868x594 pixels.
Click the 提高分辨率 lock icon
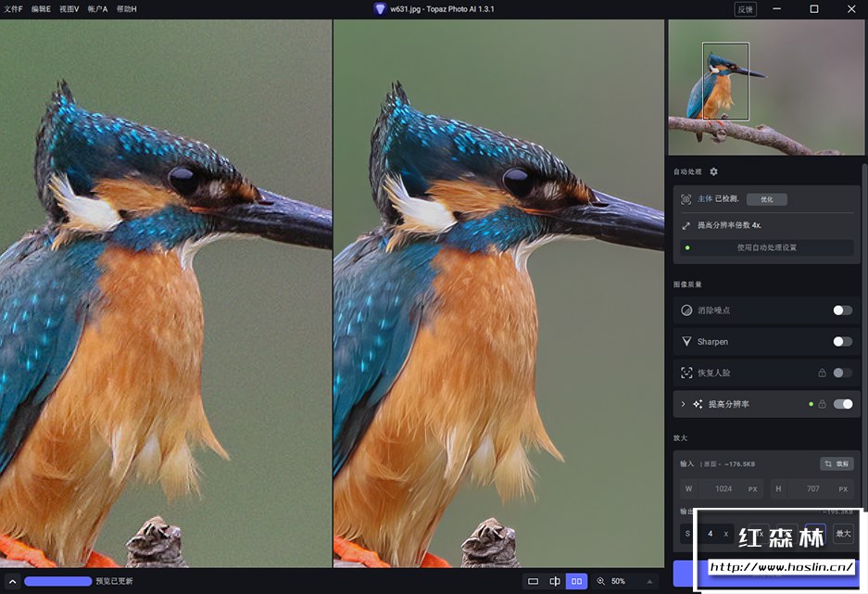click(x=822, y=404)
